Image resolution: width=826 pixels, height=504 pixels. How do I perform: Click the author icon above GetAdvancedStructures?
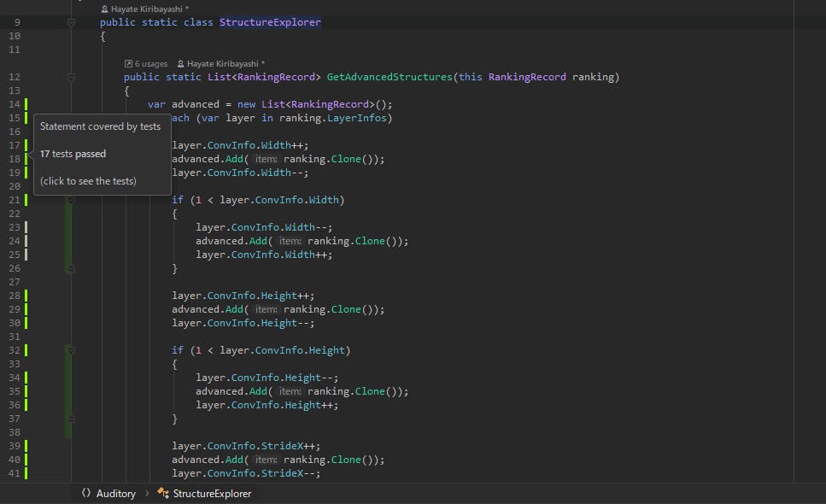click(x=181, y=64)
